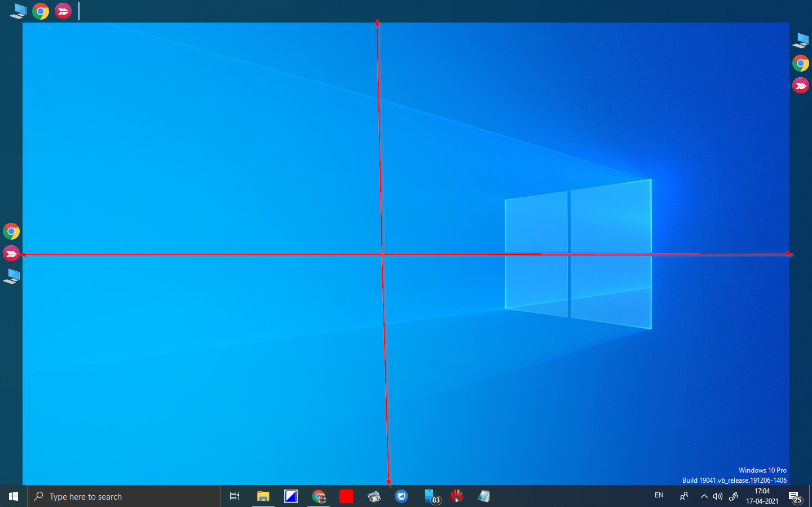Screen dimensions: 812x507
Task: Open This PC icon in left dock
Action: pos(11,276)
